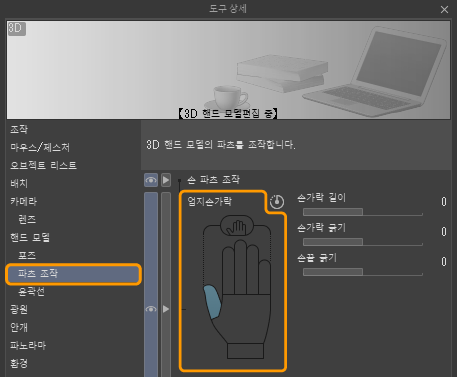This screenshot has width=458, height=378.
Task: Select the 렌즈 sub-category
Action: 27,219
